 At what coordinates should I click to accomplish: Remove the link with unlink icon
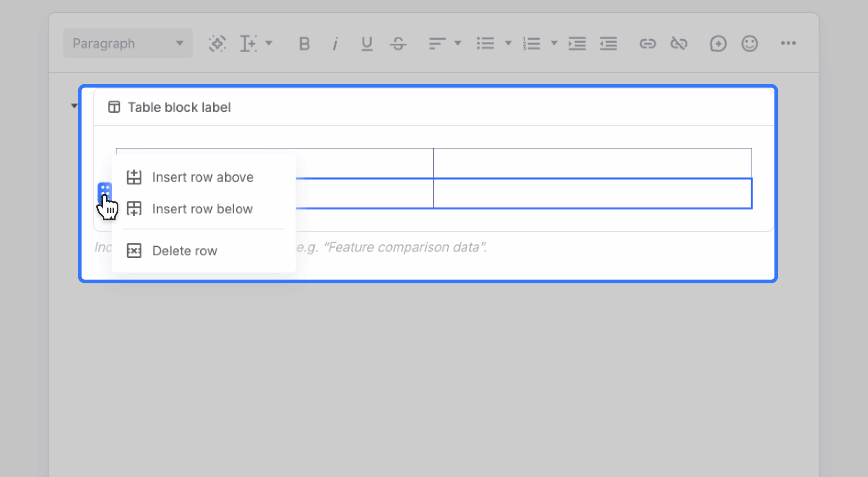point(679,43)
